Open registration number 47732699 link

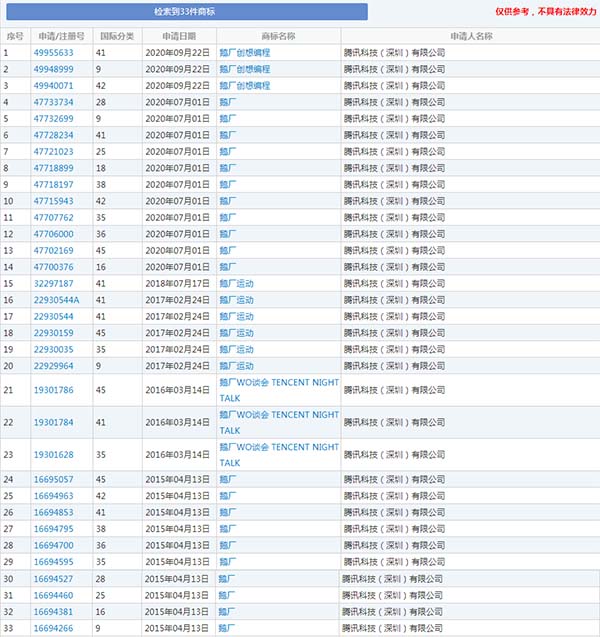coord(53,119)
